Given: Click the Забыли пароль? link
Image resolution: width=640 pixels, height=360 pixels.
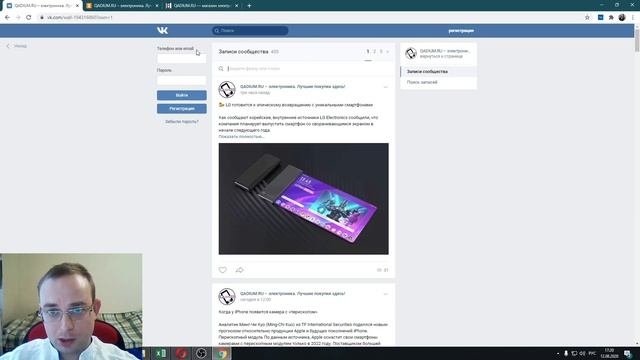Looking at the screenshot, I should [182, 122].
